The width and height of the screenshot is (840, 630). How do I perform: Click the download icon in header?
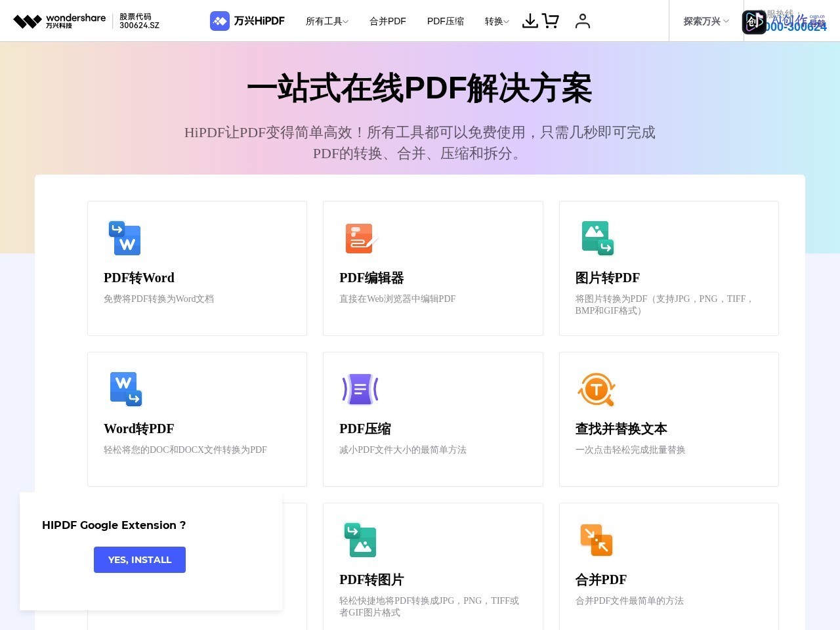530,21
